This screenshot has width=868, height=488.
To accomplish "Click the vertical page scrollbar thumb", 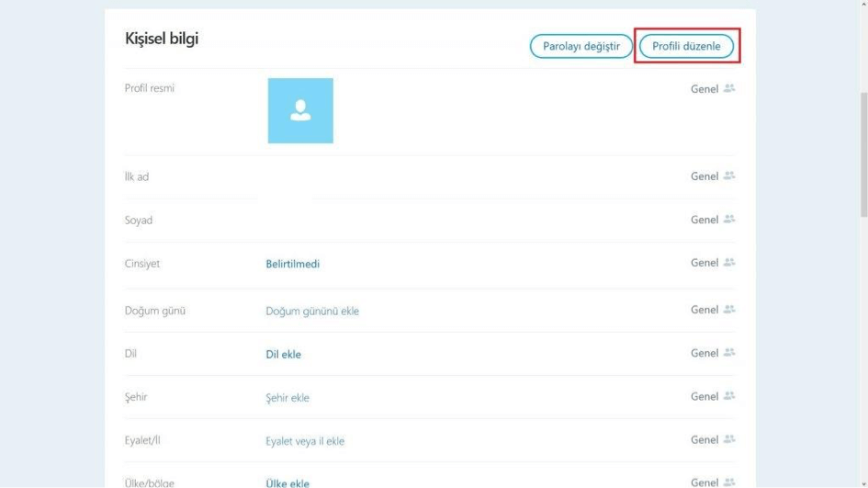I will pos(862,156).
